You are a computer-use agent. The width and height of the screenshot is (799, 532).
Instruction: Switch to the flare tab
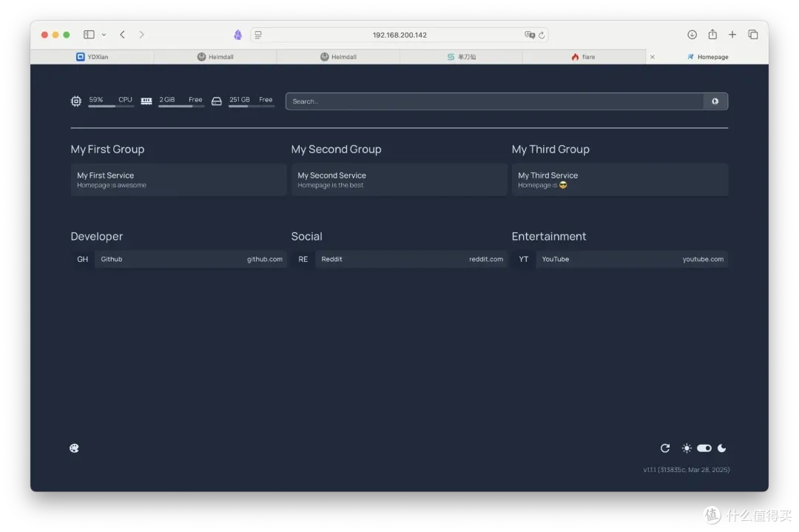(x=584, y=56)
